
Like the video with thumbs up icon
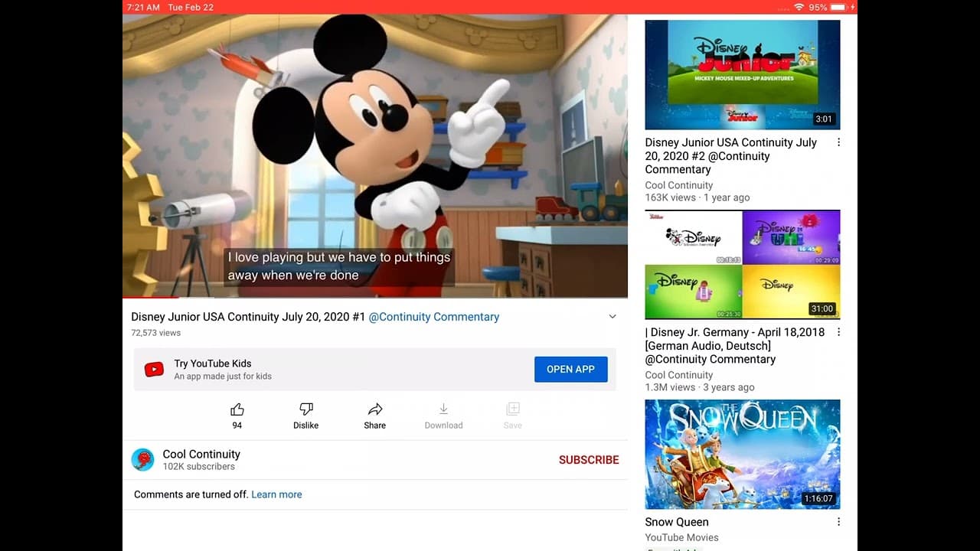pyautogui.click(x=237, y=409)
